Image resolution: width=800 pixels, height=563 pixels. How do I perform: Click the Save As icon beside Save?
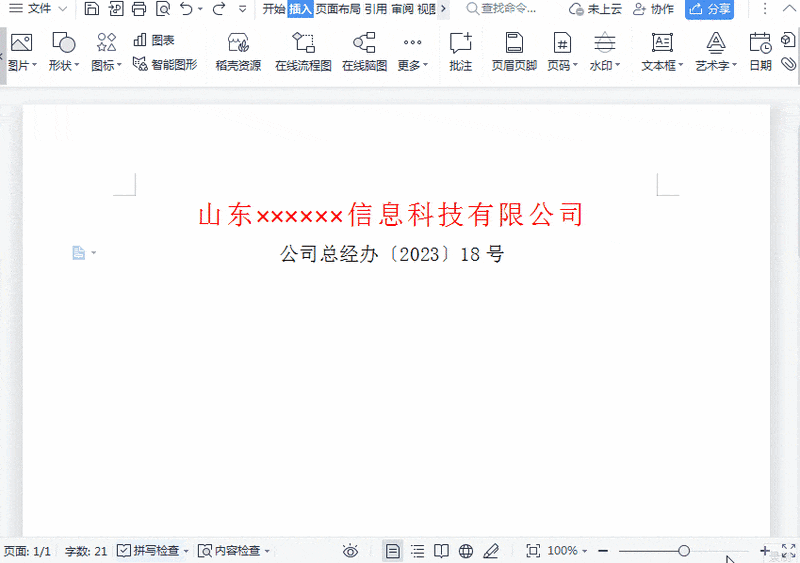click(x=116, y=9)
